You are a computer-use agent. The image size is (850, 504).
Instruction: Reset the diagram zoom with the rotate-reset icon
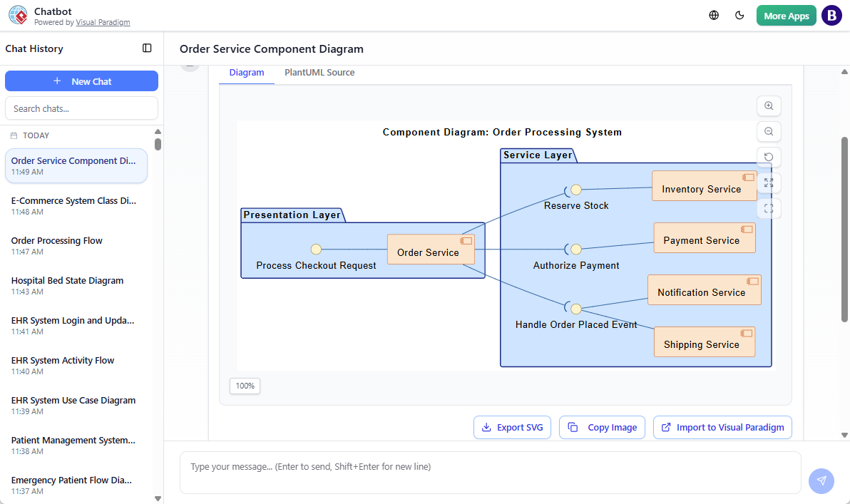[x=769, y=157]
